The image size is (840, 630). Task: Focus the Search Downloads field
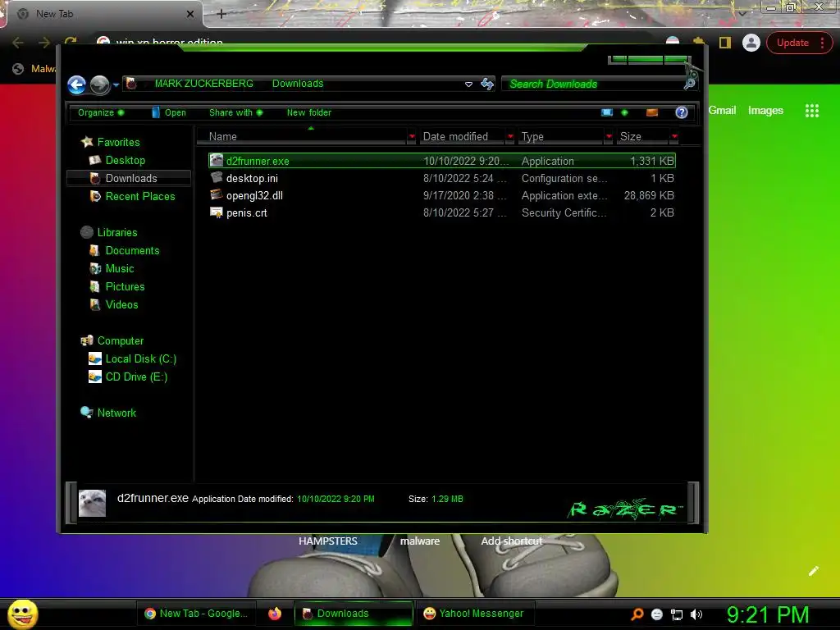point(592,84)
